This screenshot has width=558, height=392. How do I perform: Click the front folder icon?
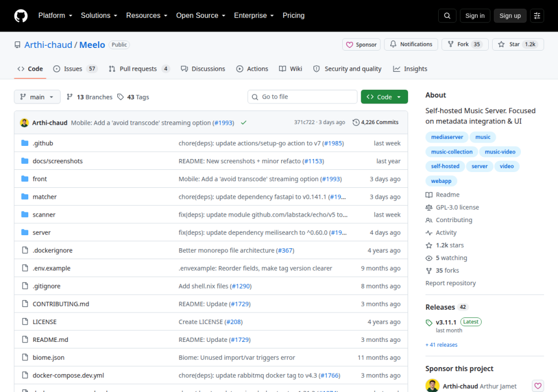pyautogui.click(x=25, y=179)
